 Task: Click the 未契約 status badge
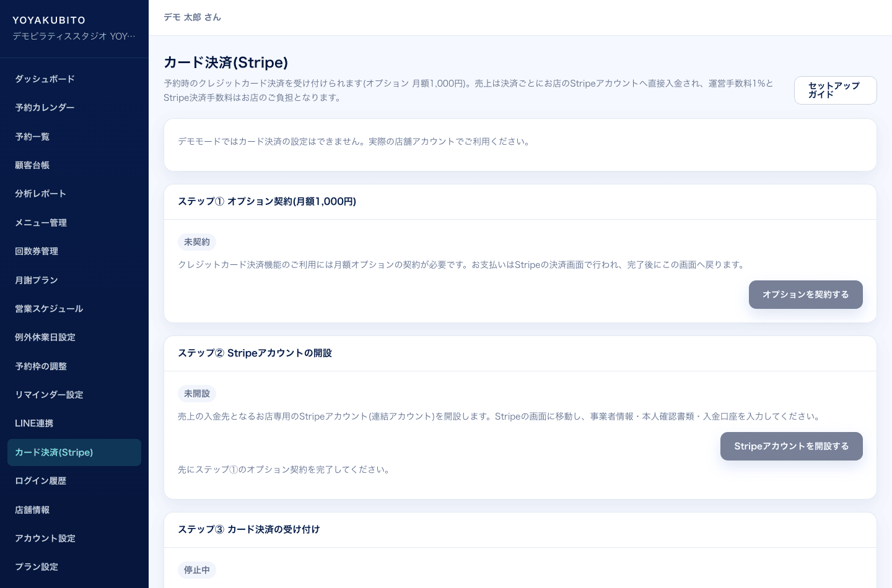[197, 242]
